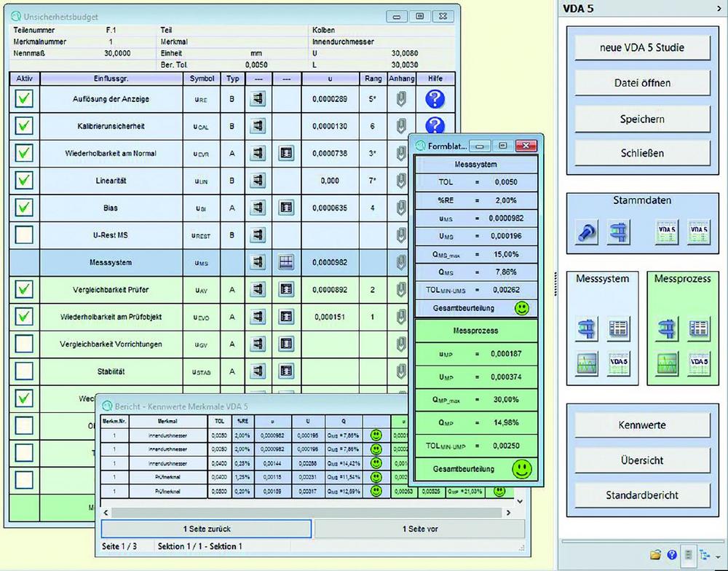Uncheck Aktiv for Wiederholbarkeit am Normal
Screen dimensions: 728x571
[x=24, y=153]
